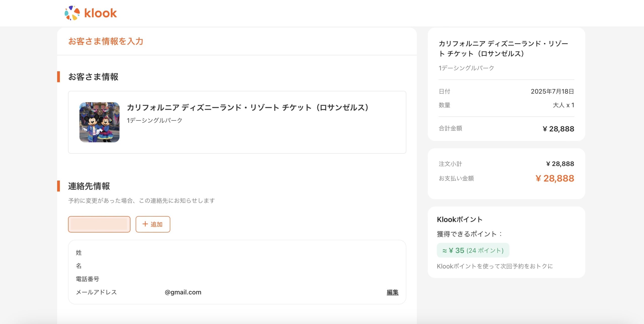This screenshot has height=324, width=644.
Task: Click the Klookポイントを使って次回予約をおトクに text
Action: [x=495, y=266]
